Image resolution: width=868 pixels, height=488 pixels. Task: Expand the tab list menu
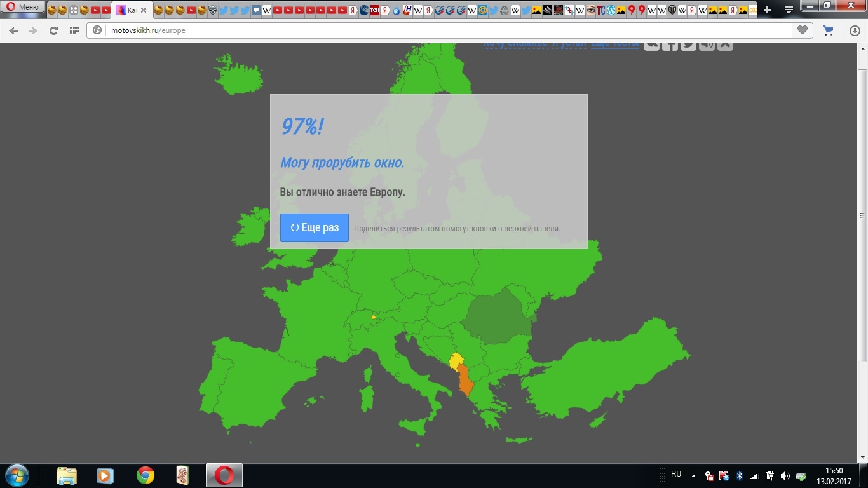click(x=789, y=10)
